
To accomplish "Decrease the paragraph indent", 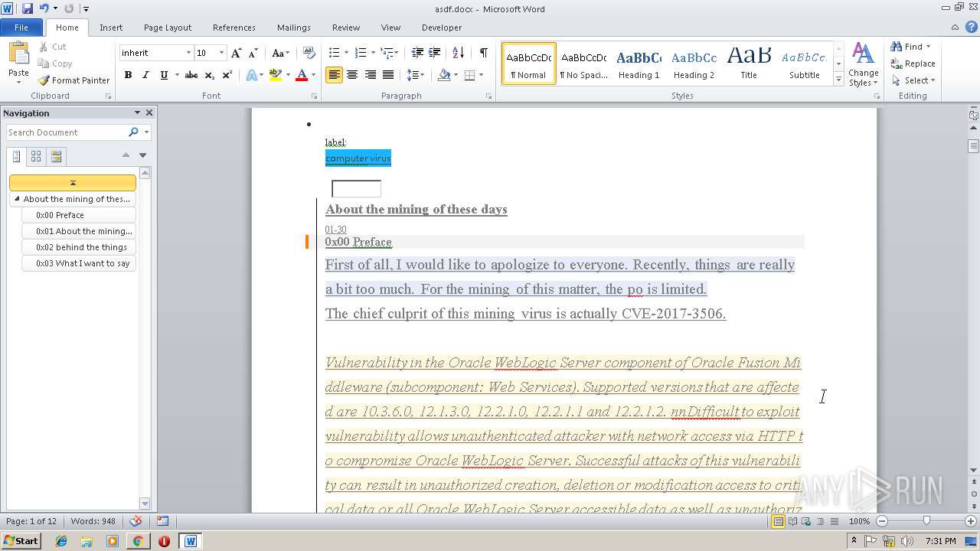I will click(x=417, y=53).
